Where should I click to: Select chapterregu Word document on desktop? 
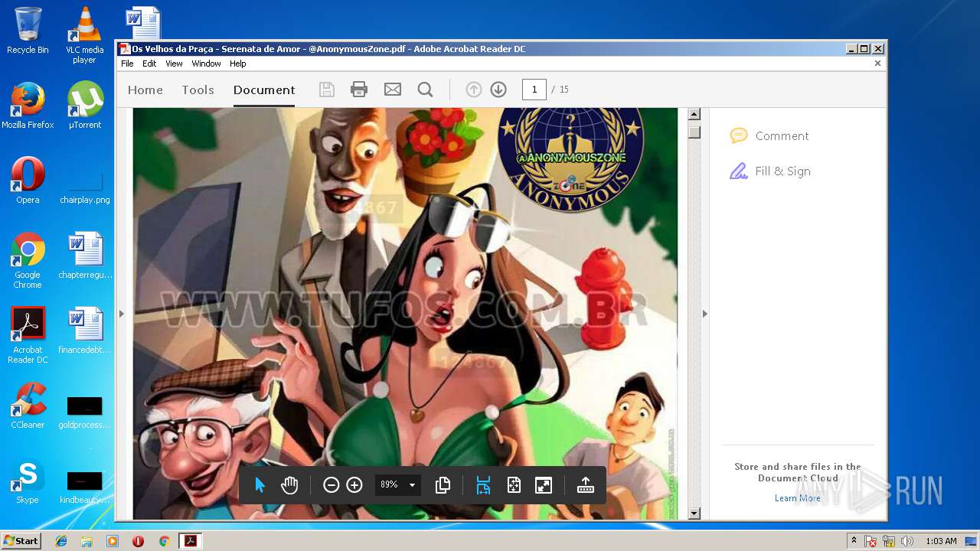click(84, 256)
